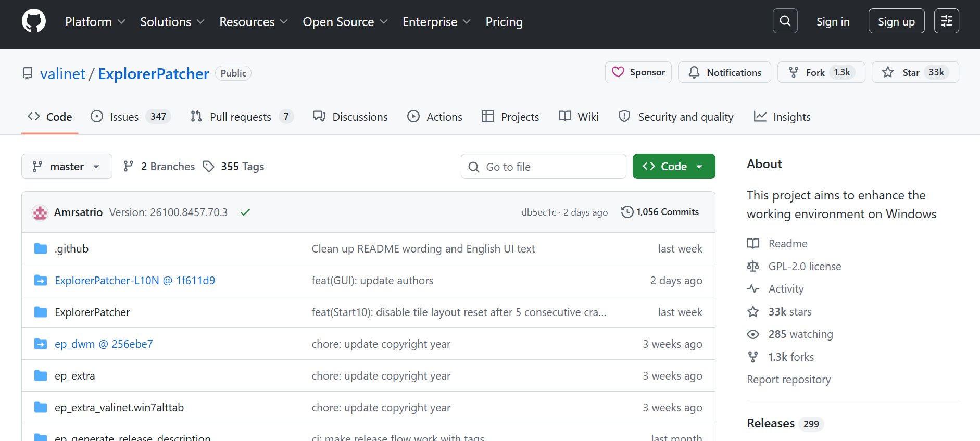Viewport: 980px width, 441px height.
Task: Switch to the Discussions tab
Action: [x=350, y=117]
